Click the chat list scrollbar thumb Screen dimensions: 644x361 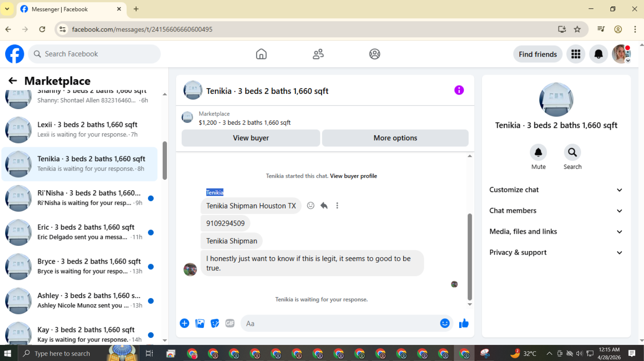pos(165,160)
